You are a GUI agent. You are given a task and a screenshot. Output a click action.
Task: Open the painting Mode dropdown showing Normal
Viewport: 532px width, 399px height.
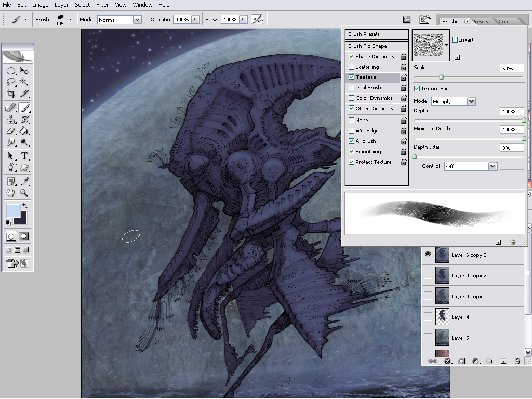(x=137, y=20)
